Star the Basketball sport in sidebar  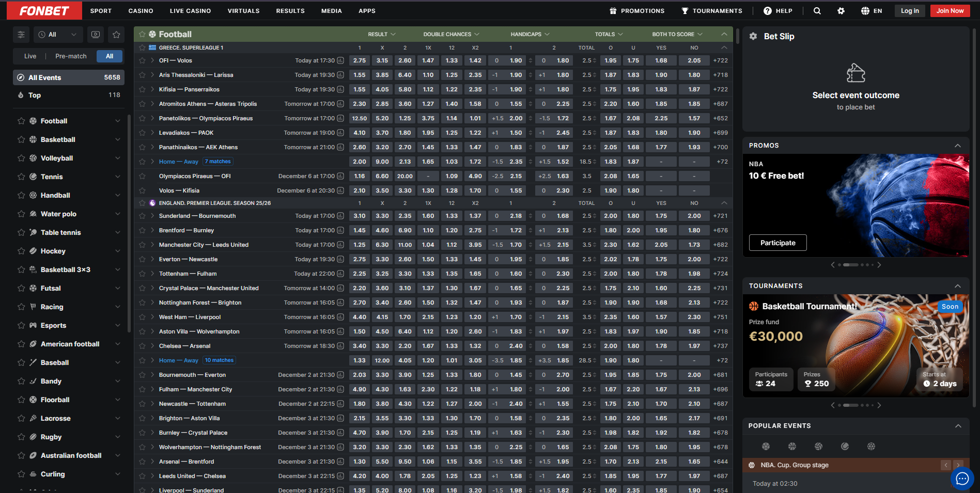21,139
